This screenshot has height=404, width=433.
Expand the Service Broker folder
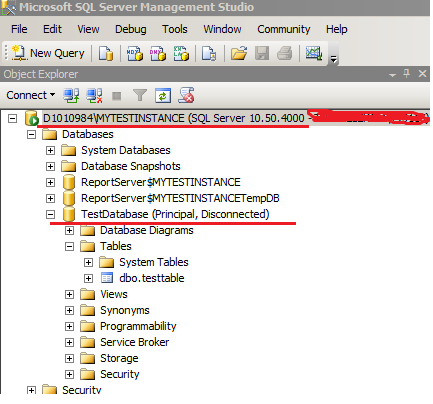coord(69,342)
